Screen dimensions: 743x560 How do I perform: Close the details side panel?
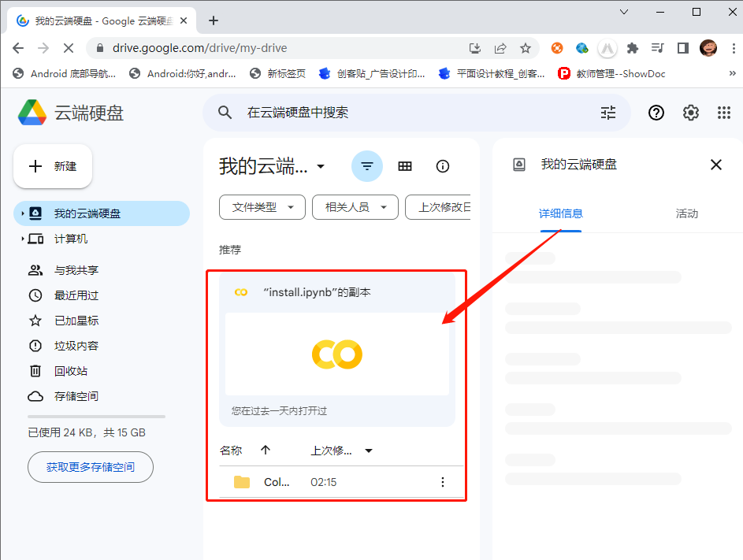point(716,165)
